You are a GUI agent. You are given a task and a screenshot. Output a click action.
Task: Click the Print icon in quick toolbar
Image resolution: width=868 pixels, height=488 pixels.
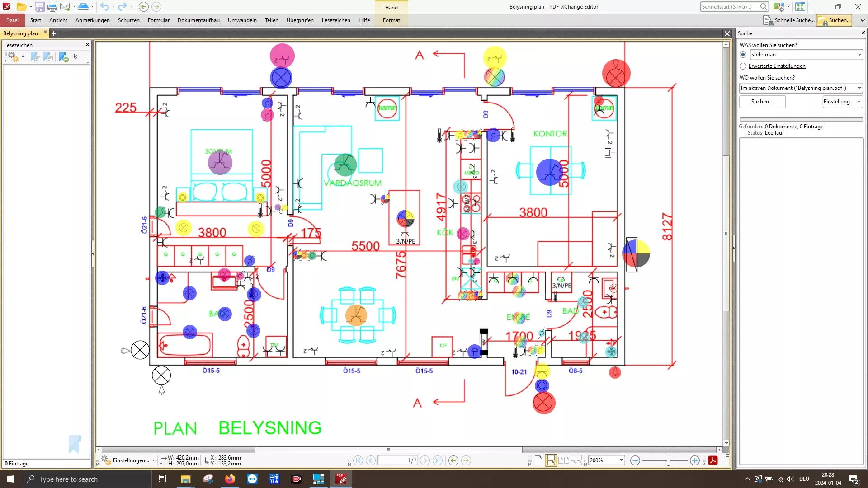[x=52, y=7]
